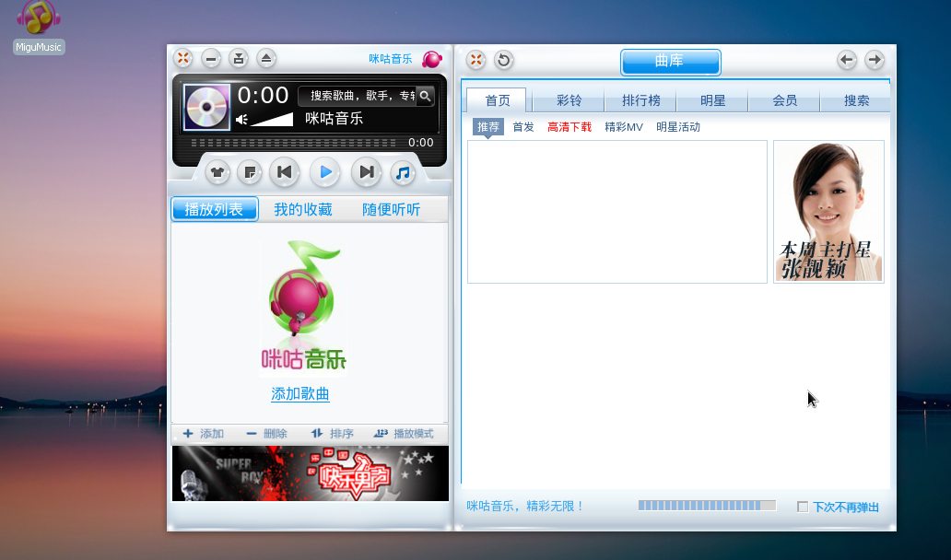Click the 快乐男声 Super Boy banner
Image resolution: width=951 pixels, height=560 pixels.
(x=311, y=473)
